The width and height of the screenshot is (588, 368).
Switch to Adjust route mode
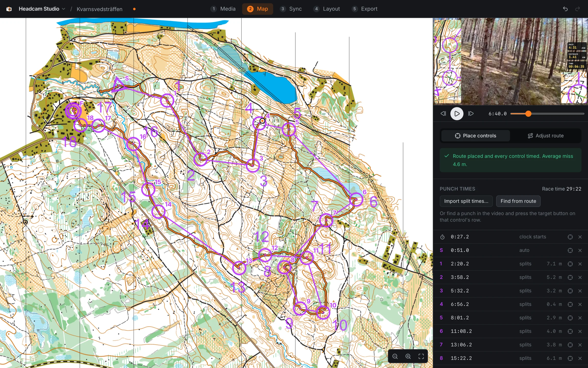546,136
